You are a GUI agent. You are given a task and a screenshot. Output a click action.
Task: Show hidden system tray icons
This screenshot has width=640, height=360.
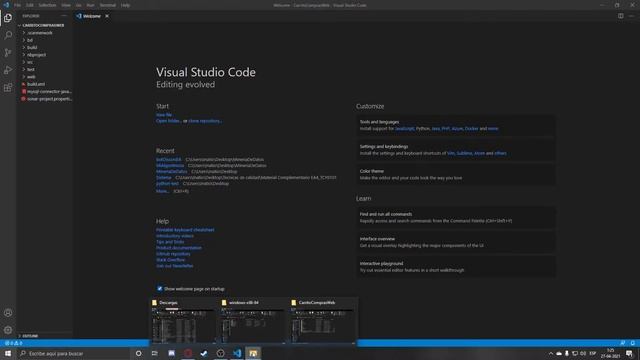tap(551, 353)
